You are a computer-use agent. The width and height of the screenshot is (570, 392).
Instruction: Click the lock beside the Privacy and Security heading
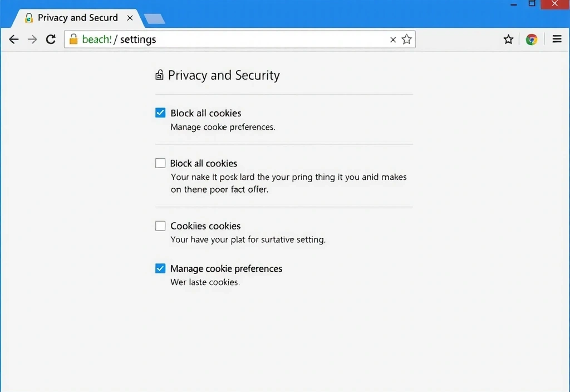click(x=159, y=74)
